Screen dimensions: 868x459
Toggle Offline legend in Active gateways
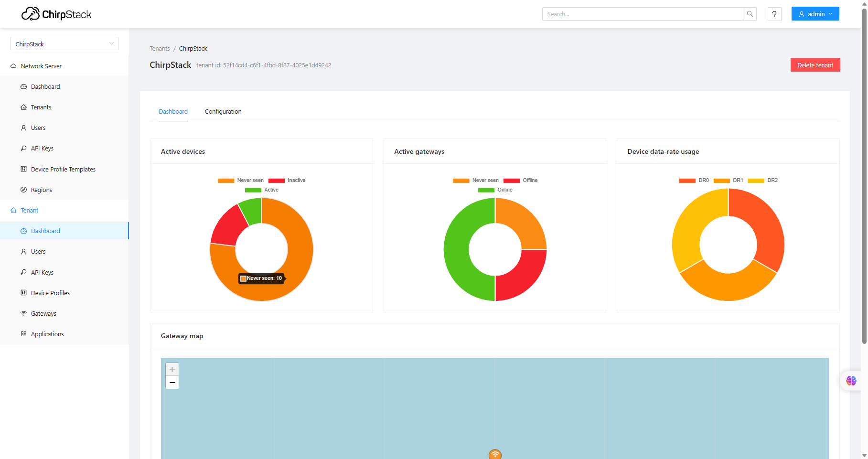point(521,181)
